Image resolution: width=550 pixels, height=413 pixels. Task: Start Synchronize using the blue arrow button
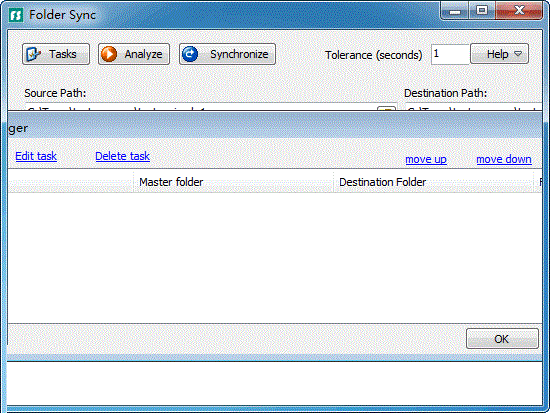tap(227, 54)
